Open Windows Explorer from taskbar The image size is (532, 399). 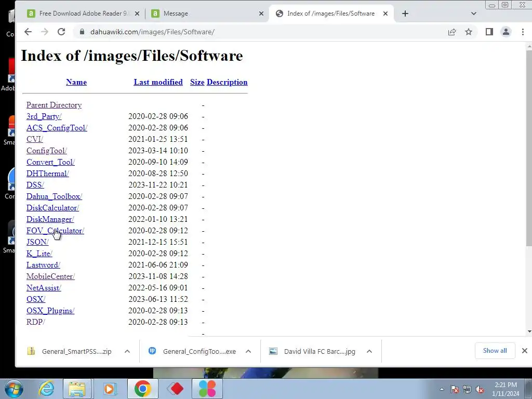(x=77, y=389)
